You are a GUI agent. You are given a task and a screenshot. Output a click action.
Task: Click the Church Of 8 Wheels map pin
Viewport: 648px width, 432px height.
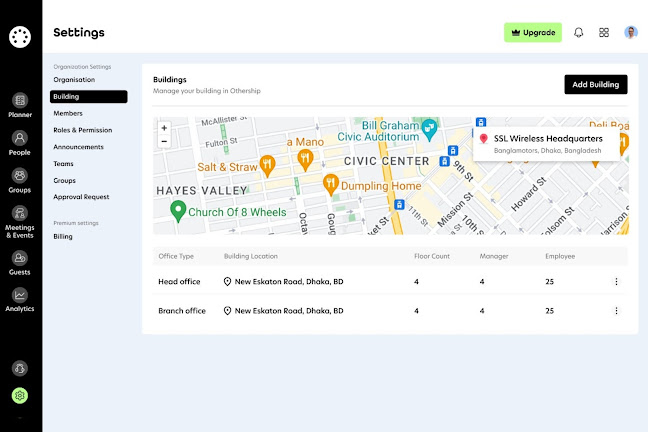178,211
